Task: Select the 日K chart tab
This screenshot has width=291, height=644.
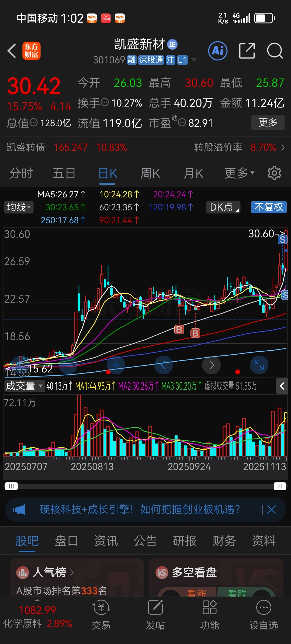Action: point(108,173)
